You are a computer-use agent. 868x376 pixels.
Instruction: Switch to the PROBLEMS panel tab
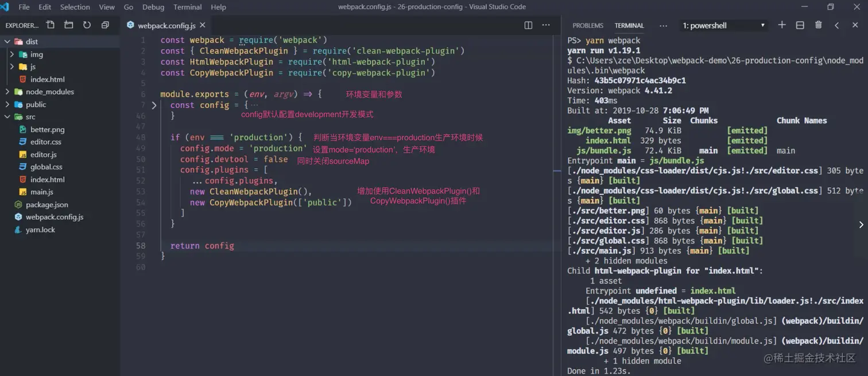(x=588, y=26)
